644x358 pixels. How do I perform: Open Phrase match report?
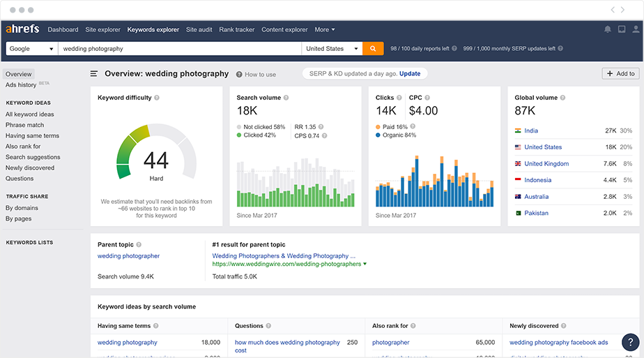pos(24,125)
